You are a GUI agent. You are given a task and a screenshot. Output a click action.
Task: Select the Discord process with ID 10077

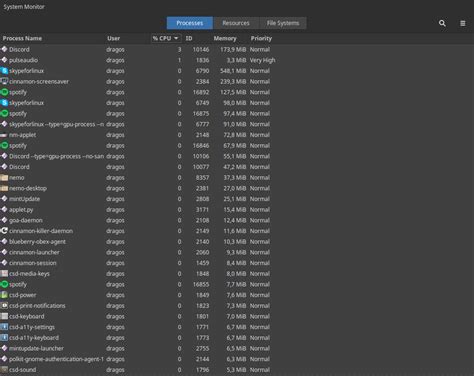(138, 167)
